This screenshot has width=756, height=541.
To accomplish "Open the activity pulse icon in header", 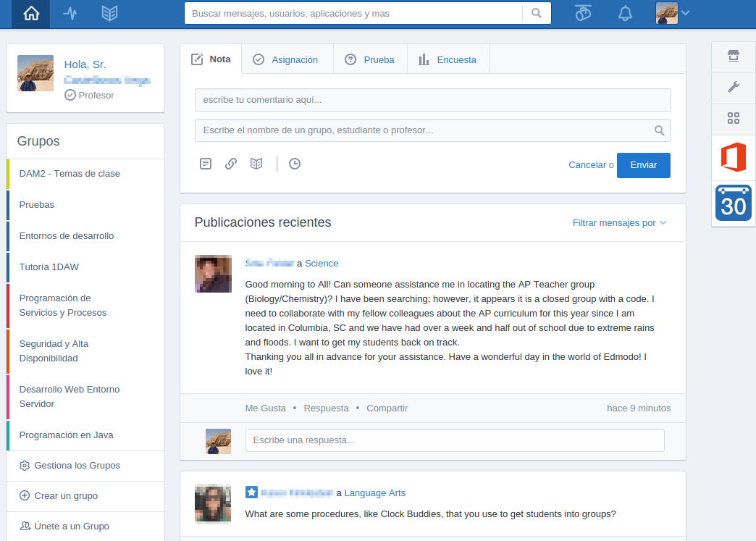I will (x=70, y=14).
